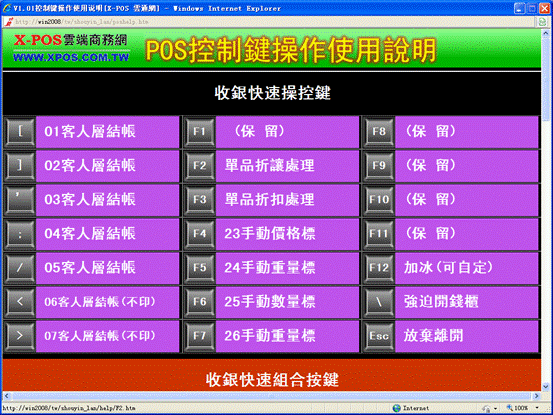
Task: Click the F7 key icon
Action: pos(199,336)
